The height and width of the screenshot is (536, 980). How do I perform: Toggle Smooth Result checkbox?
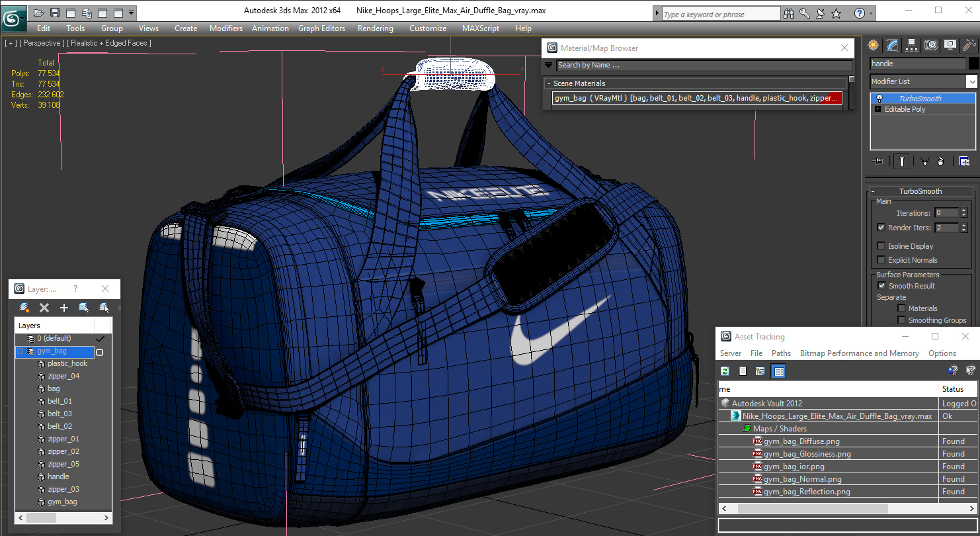[x=881, y=286]
